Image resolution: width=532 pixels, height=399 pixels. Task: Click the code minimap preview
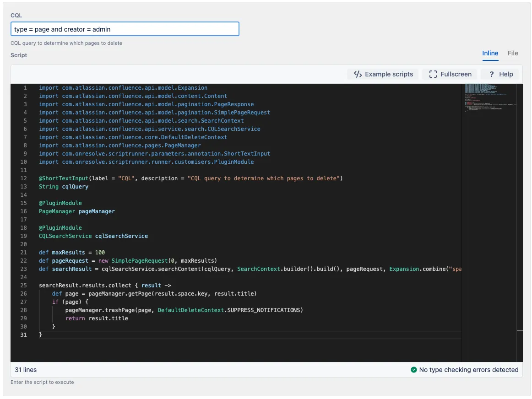(490, 97)
